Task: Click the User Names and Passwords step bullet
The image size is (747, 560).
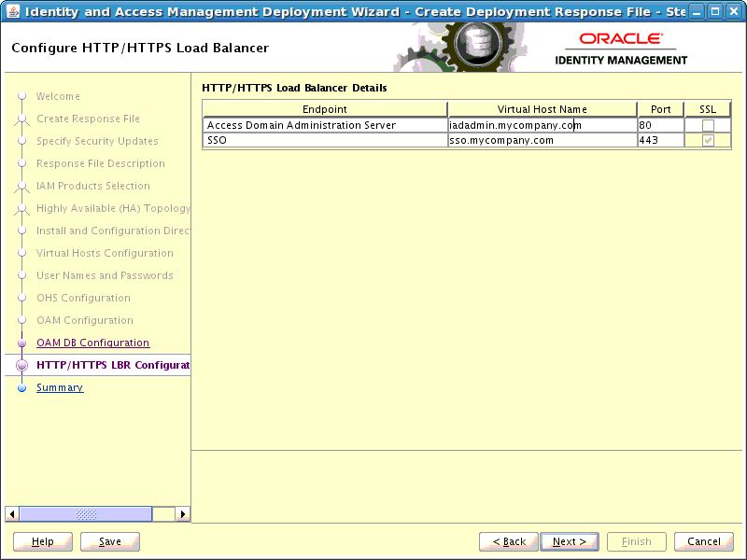Action: click(21, 275)
